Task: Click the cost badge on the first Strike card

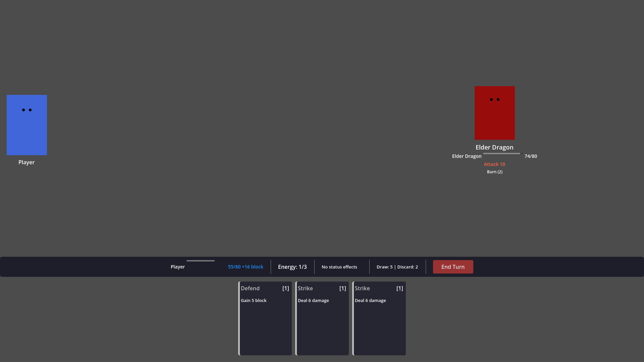Action: point(342,288)
